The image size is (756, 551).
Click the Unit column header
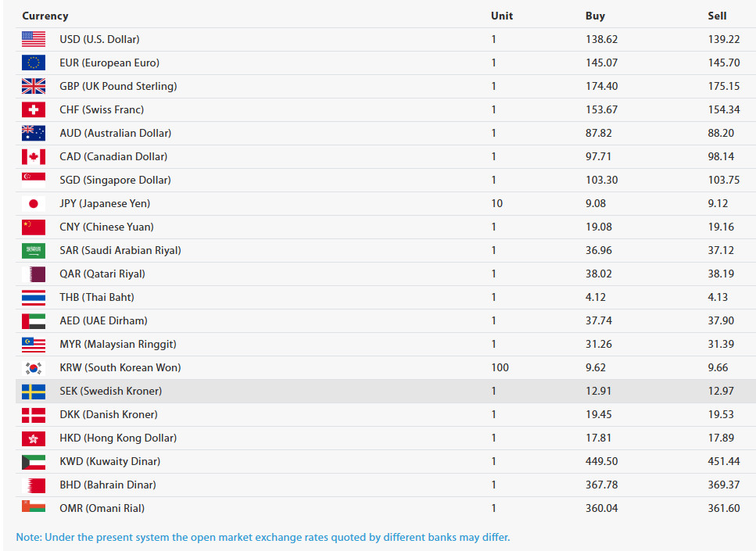[x=502, y=16]
